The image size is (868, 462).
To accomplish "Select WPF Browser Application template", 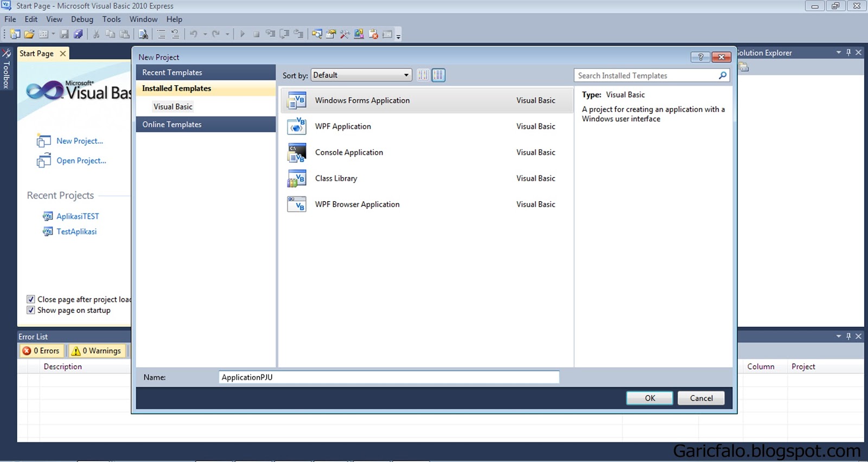I will pos(427,204).
